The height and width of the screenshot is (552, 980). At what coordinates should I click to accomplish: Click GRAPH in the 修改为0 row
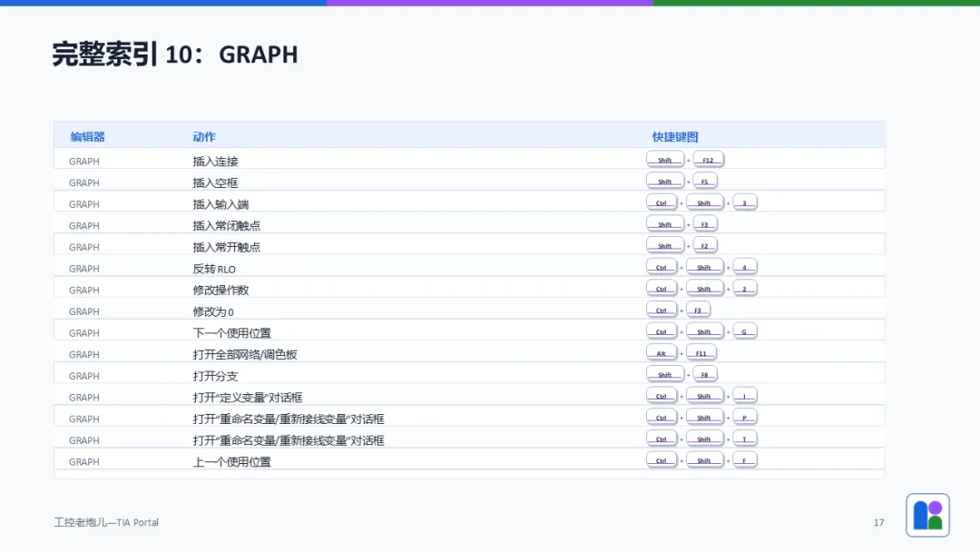coord(83,311)
